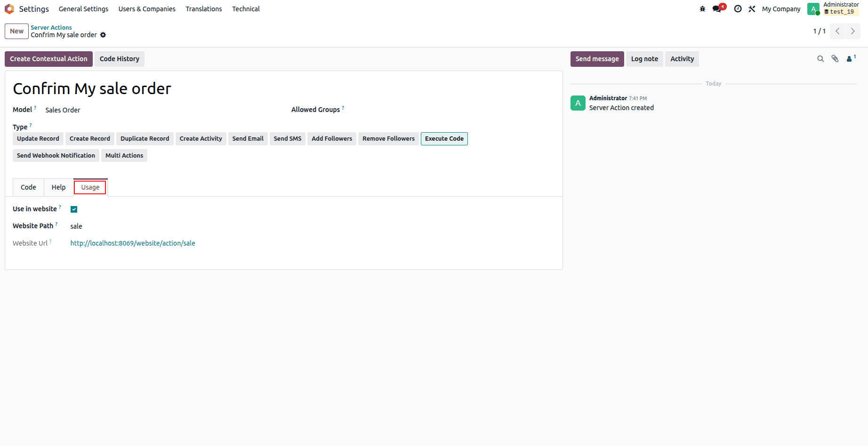The image size is (868, 446).
Task: Click the test_19 database label
Action: [x=841, y=12]
